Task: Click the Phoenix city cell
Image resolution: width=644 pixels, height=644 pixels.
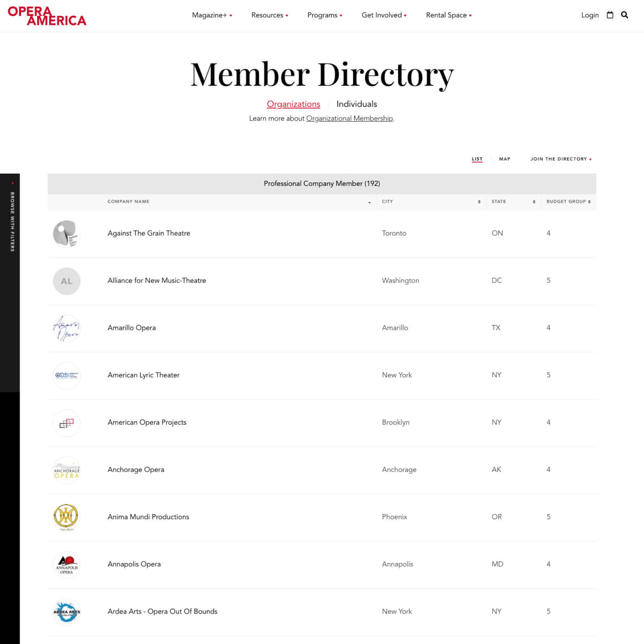Action: coord(394,517)
